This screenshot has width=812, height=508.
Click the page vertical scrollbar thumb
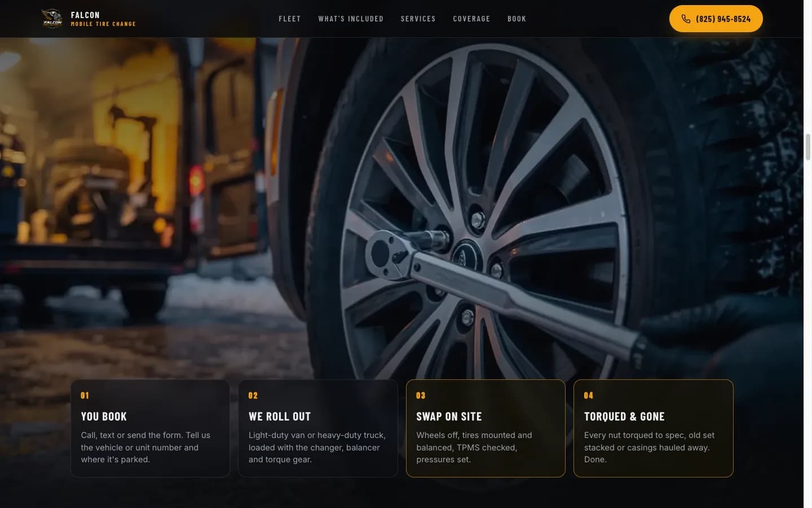coord(807,147)
